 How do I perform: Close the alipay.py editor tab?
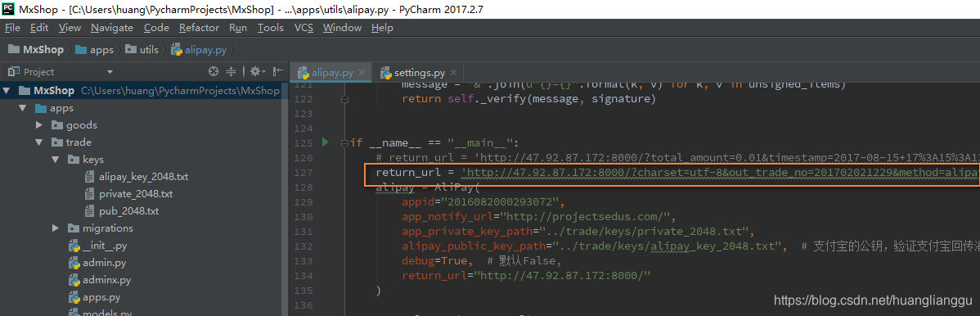[362, 73]
